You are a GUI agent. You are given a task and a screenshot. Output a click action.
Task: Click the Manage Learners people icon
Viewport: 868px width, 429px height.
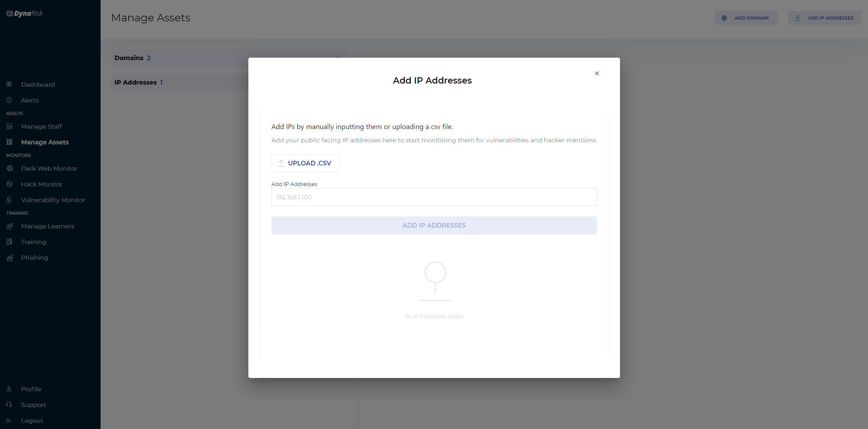10,226
